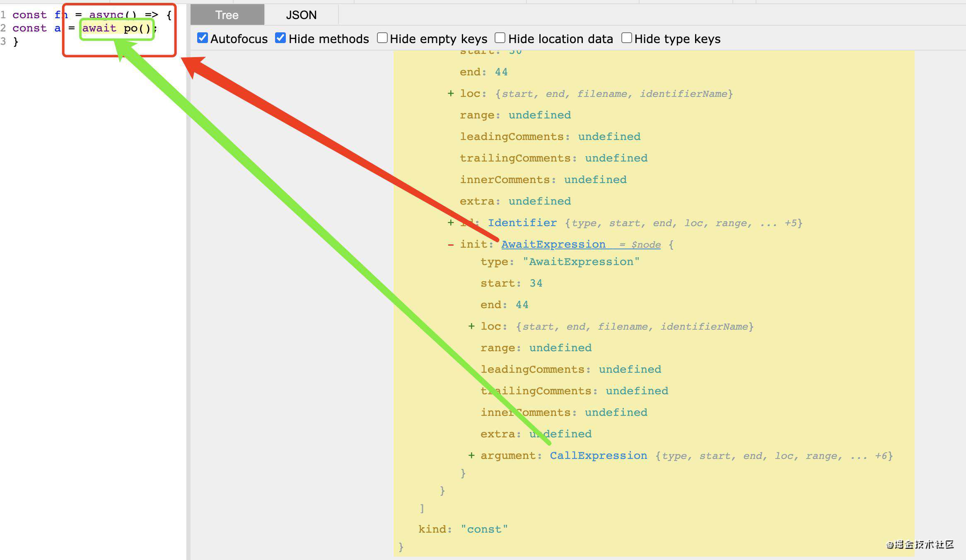This screenshot has width=966, height=560.
Task: Expand the id Identifier node
Action: tap(451, 223)
